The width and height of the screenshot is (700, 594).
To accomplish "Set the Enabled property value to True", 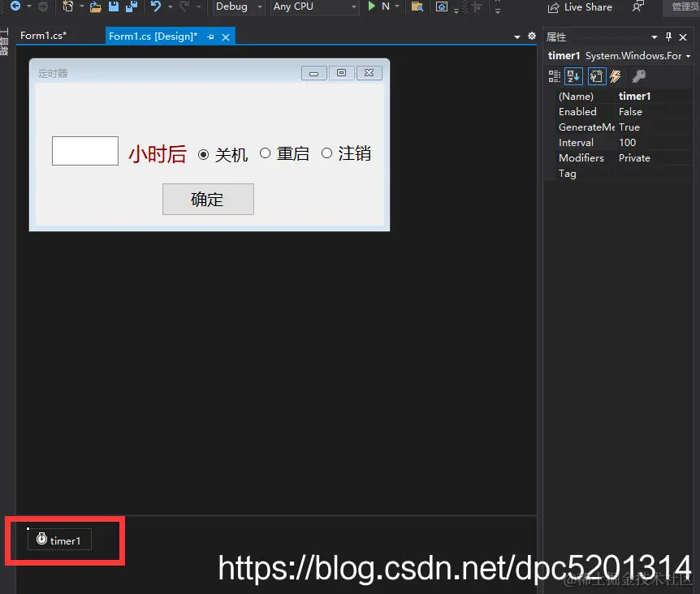I will pos(654,111).
